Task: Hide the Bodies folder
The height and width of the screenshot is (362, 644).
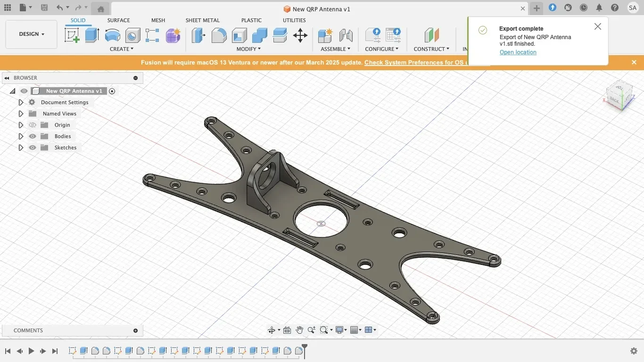Action: (33, 136)
